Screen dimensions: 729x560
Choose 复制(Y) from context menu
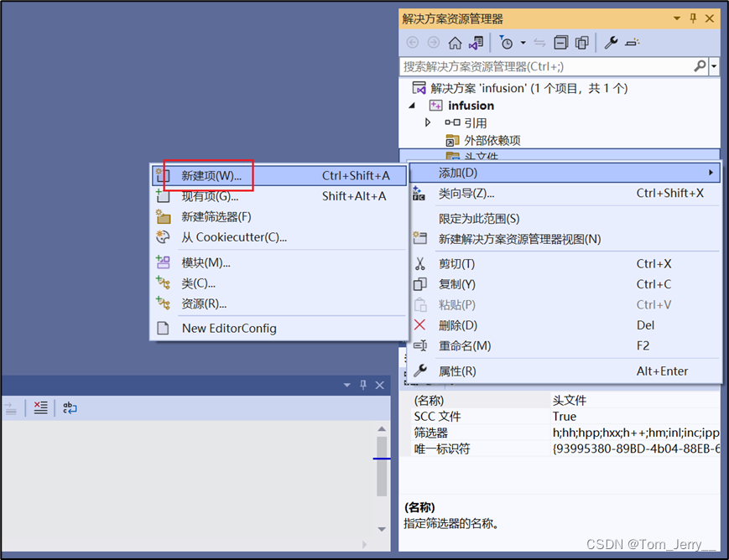(x=565, y=284)
